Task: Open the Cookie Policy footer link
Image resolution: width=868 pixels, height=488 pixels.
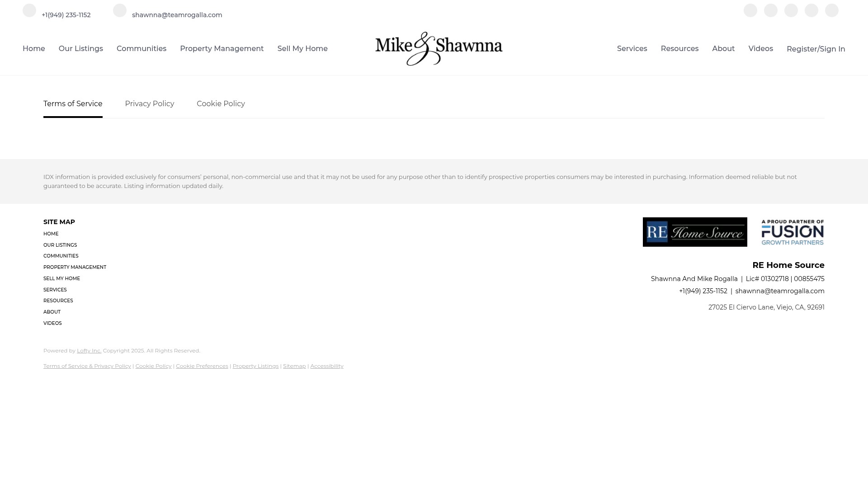Action: pyautogui.click(x=154, y=366)
